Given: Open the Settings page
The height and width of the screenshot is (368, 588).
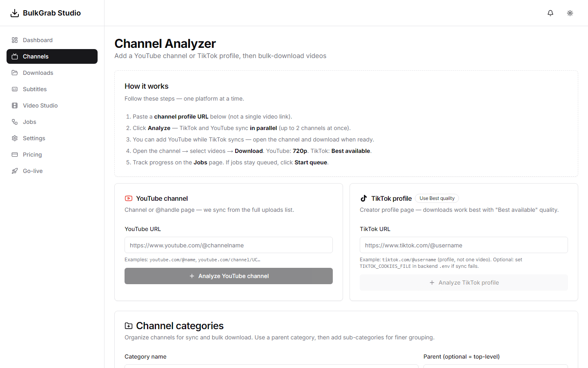Looking at the screenshot, I should 52,138.
